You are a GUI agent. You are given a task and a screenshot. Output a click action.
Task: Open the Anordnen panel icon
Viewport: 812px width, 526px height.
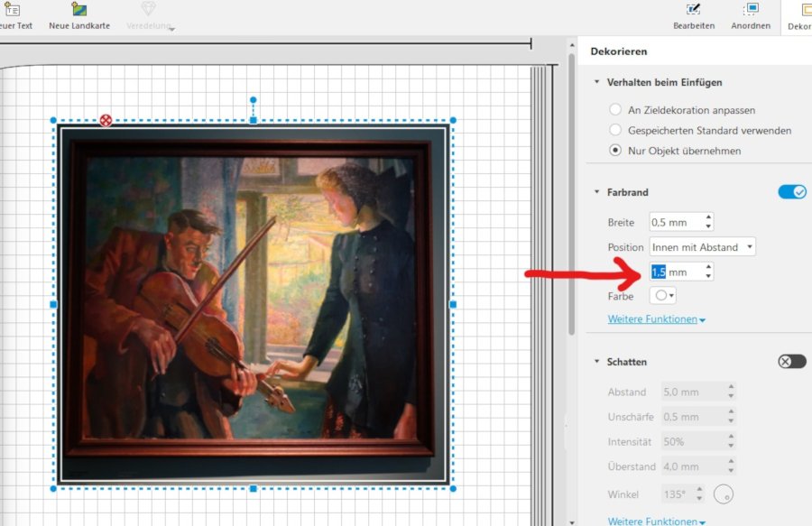coord(751,10)
